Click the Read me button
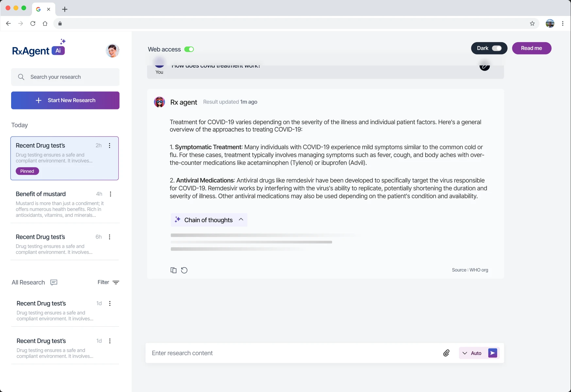Screen dimensions: 571x392 [531, 48]
